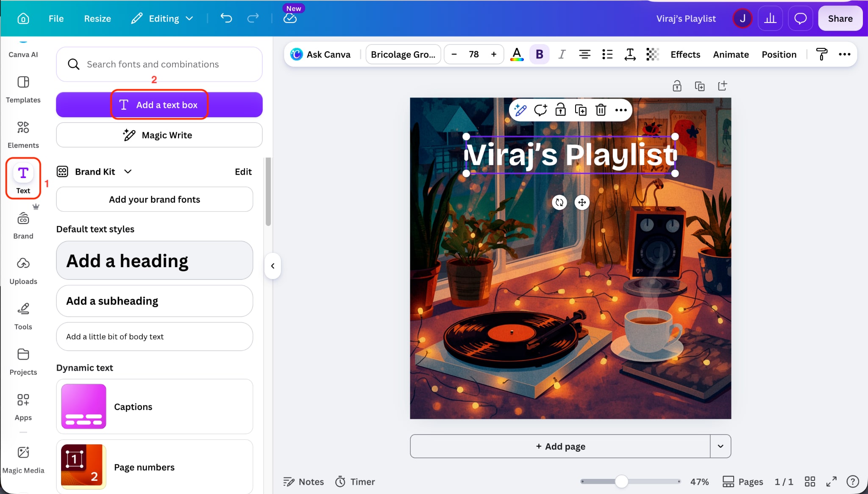
Task: Open the Canva AI sidebar tab
Action: pyautogui.click(x=23, y=50)
